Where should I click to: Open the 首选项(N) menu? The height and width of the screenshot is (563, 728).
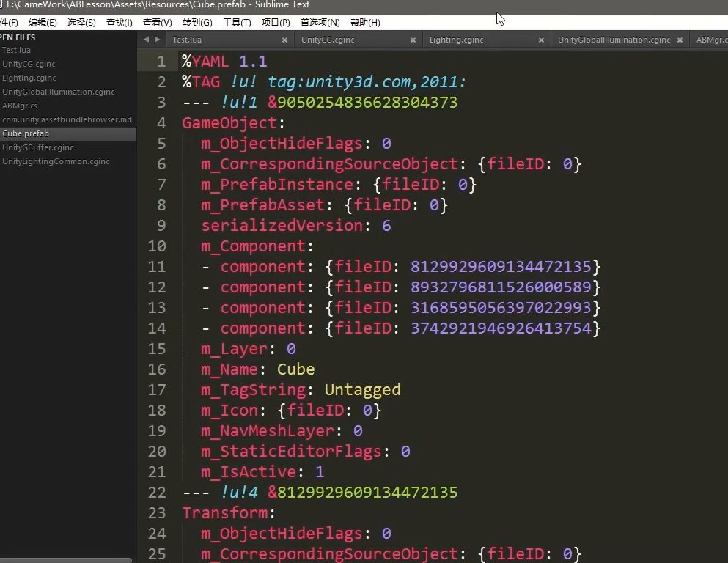[x=320, y=22]
